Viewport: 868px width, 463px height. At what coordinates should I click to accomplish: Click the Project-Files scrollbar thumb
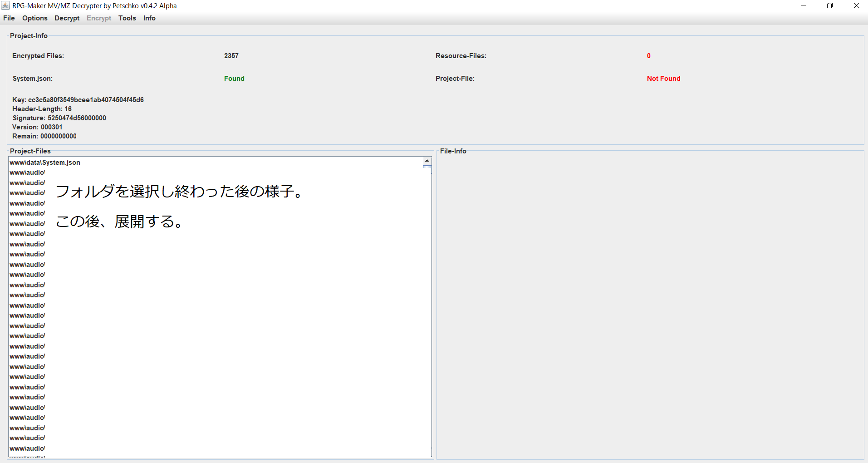(427, 167)
